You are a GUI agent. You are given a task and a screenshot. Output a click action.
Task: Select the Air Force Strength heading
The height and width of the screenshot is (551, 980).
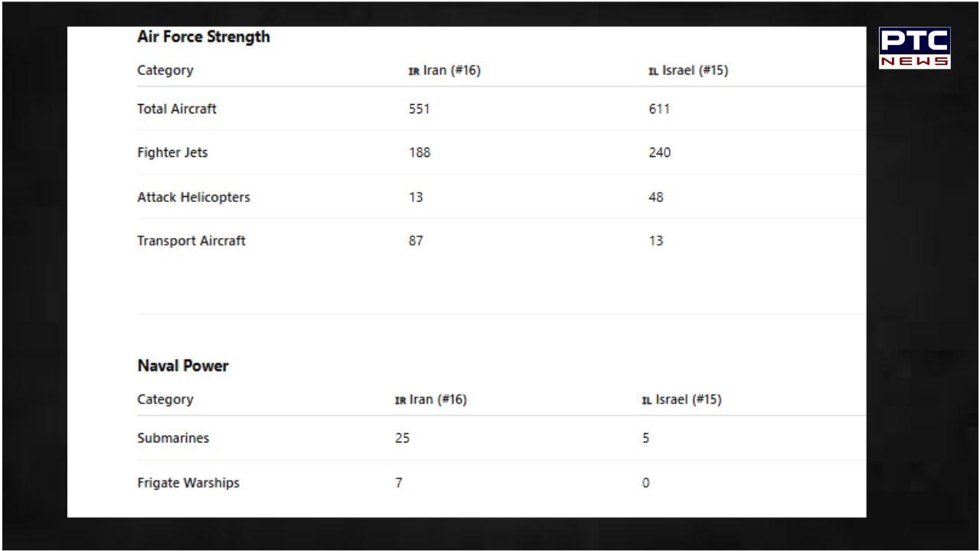[203, 37]
